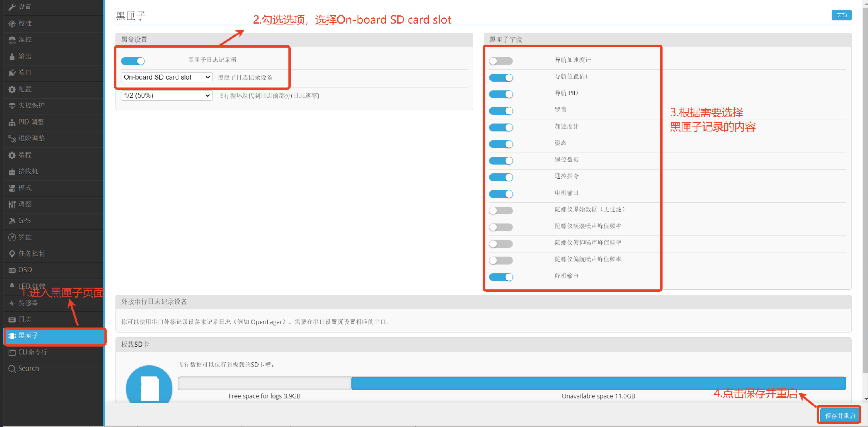Viewport: 868px width, 427px height.
Task: Select the 调整 sliders icon
Action: coord(12,204)
